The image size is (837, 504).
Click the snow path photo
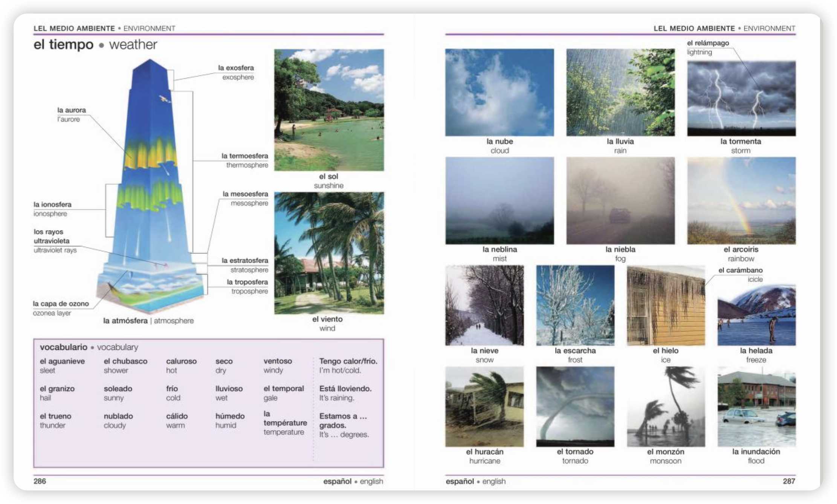(x=484, y=305)
